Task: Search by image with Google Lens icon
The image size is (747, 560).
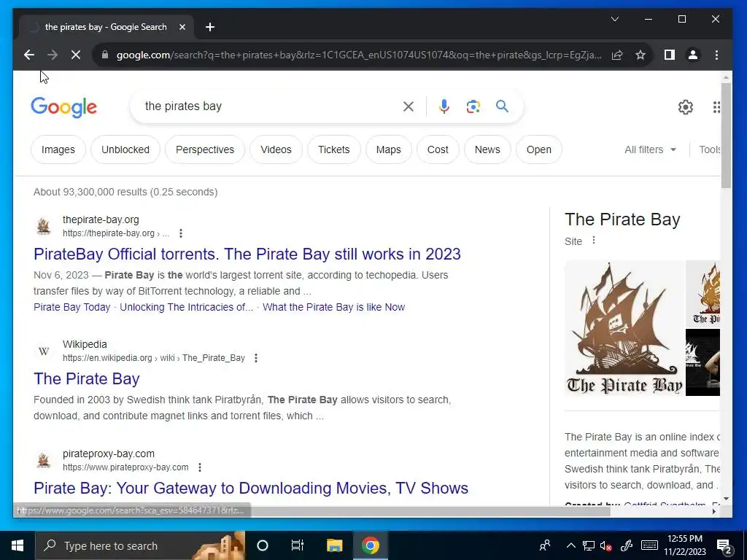Action: [x=473, y=106]
